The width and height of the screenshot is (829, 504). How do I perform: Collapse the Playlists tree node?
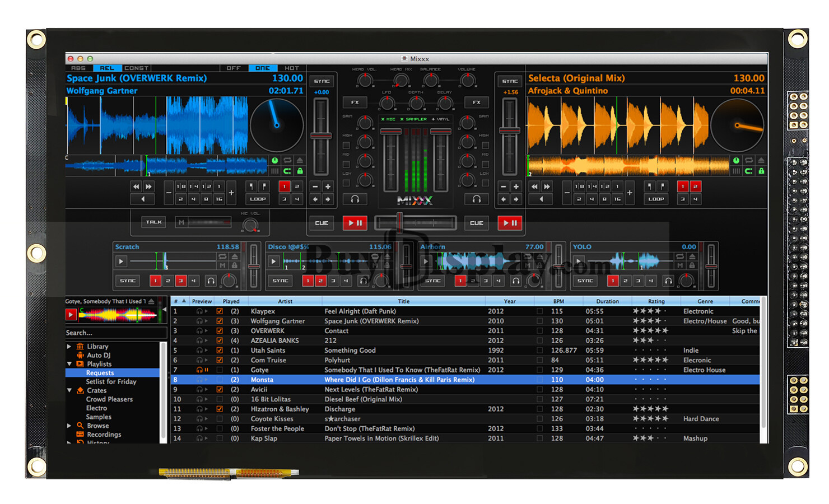point(69,364)
